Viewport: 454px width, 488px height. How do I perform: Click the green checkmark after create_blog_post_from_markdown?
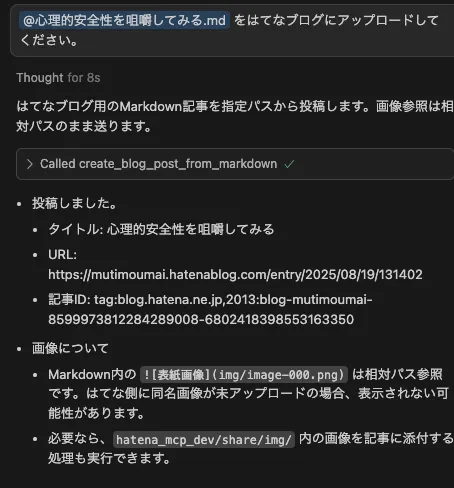[x=289, y=164]
